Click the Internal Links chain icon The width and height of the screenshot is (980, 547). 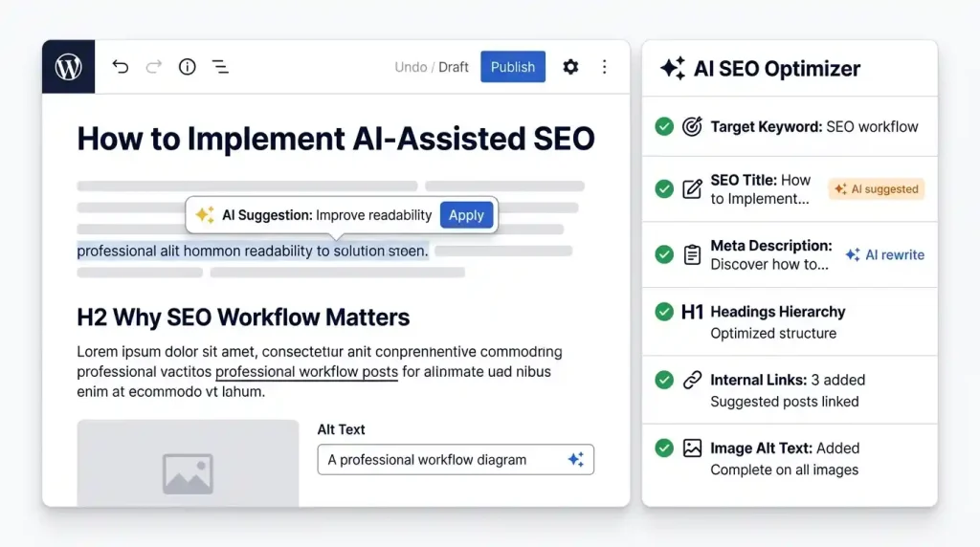[x=692, y=380]
